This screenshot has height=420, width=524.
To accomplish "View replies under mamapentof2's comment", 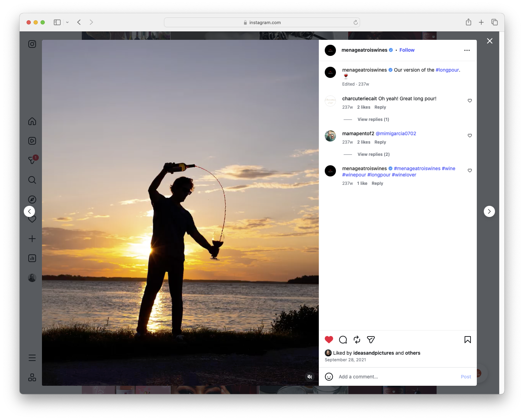I will (x=373, y=154).
